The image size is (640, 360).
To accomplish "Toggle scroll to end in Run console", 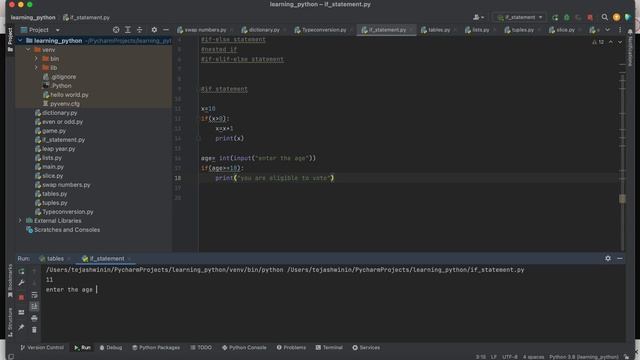I will coord(34,306).
